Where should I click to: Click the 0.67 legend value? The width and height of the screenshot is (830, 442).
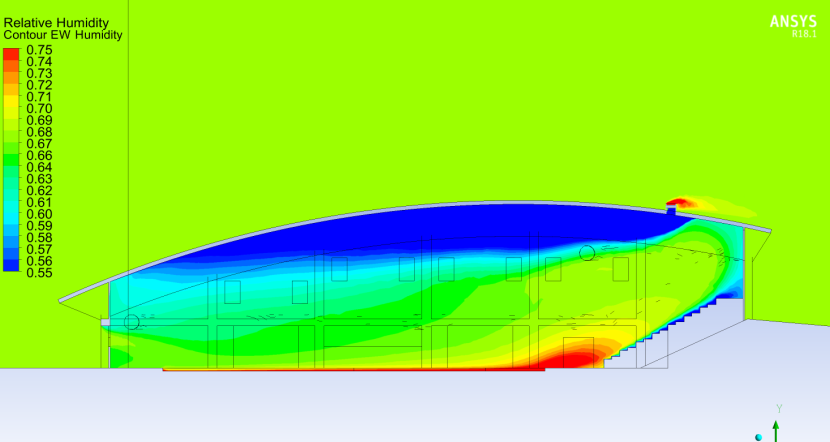[x=39, y=143]
